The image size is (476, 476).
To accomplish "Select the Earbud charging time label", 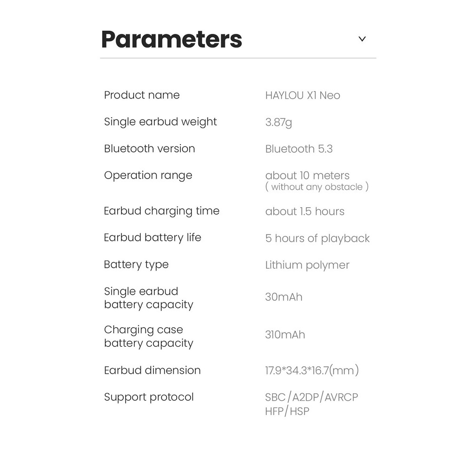I will coord(161,211).
